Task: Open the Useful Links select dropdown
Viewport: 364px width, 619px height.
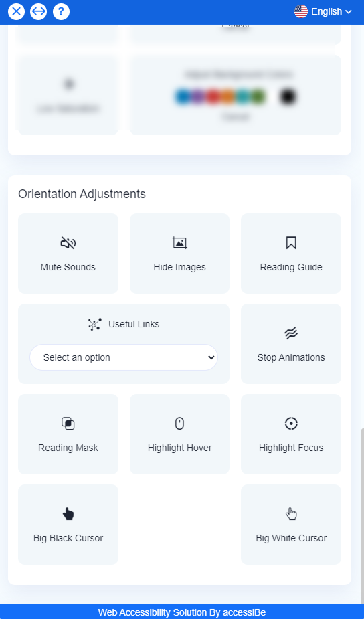Action: [x=124, y=357]
